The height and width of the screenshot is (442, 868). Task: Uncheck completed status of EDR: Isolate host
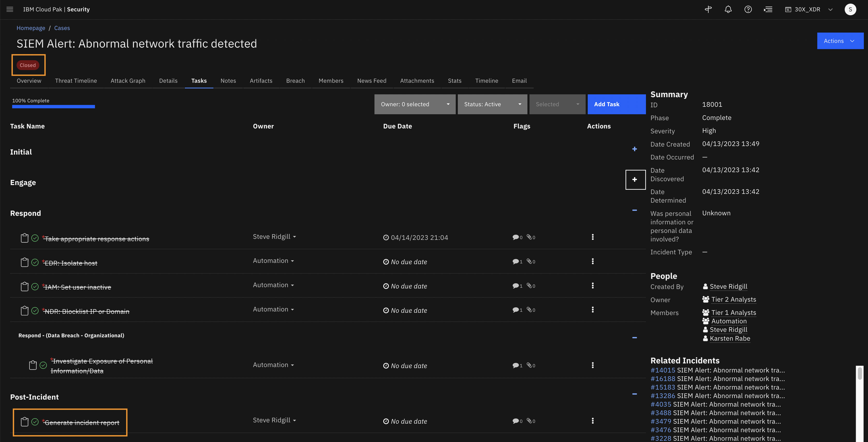35,262
